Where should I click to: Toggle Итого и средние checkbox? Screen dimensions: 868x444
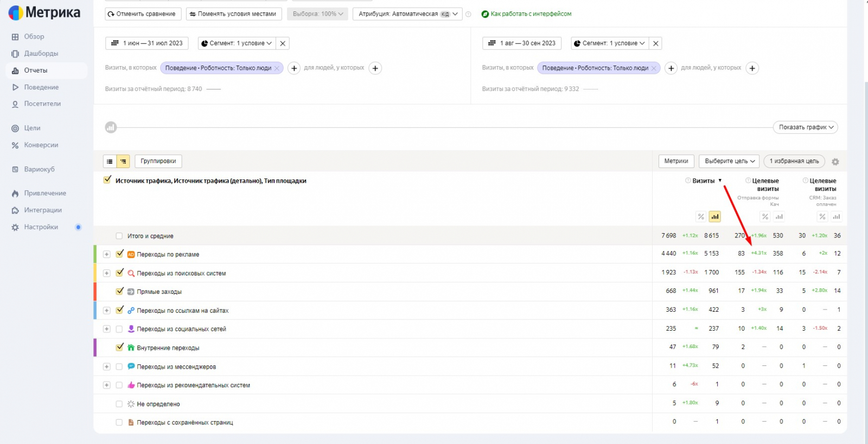click(x=119, y=236)
